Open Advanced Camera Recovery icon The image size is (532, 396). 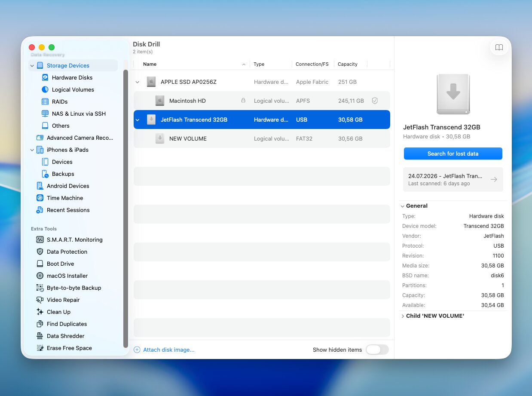click(x=40, y=138)
